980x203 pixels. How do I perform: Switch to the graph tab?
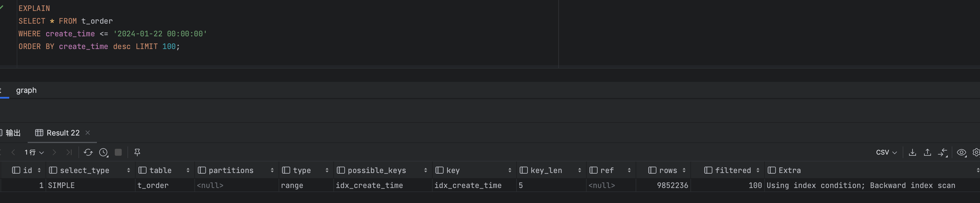26,90
